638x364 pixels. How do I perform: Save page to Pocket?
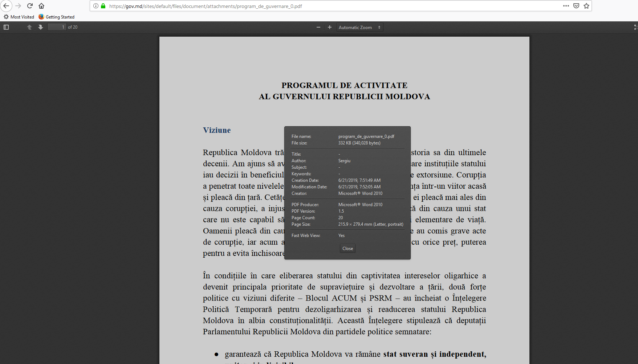(x=576, y=6)
